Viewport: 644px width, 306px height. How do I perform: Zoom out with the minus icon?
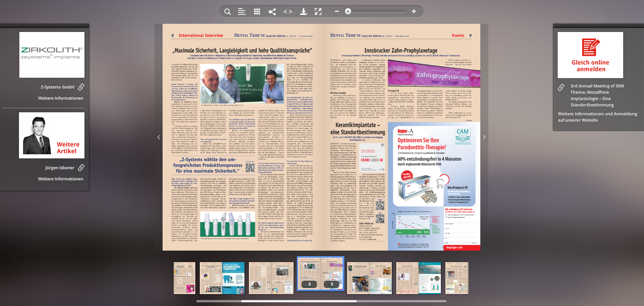[337, 12]
